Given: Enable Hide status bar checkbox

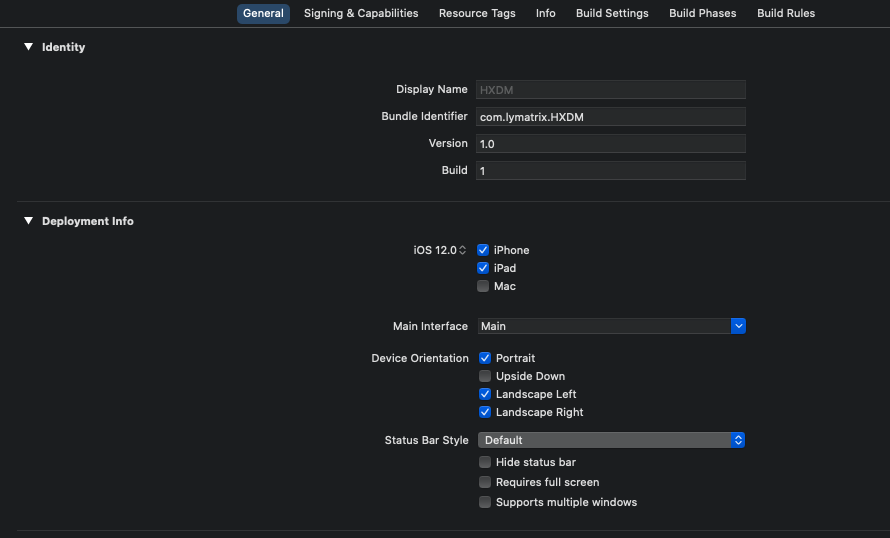Looking at the screenshot, I should pyautogui.click(x=485, y=462).
